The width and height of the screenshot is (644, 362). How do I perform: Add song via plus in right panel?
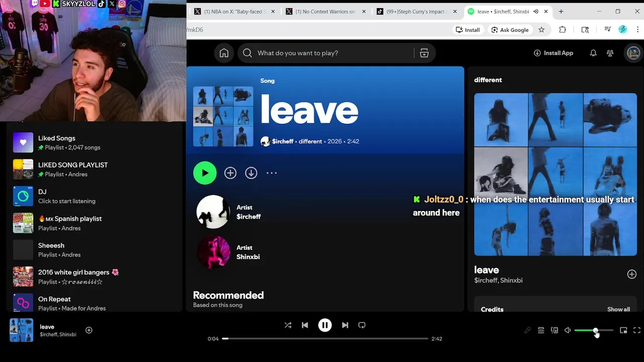632,274
